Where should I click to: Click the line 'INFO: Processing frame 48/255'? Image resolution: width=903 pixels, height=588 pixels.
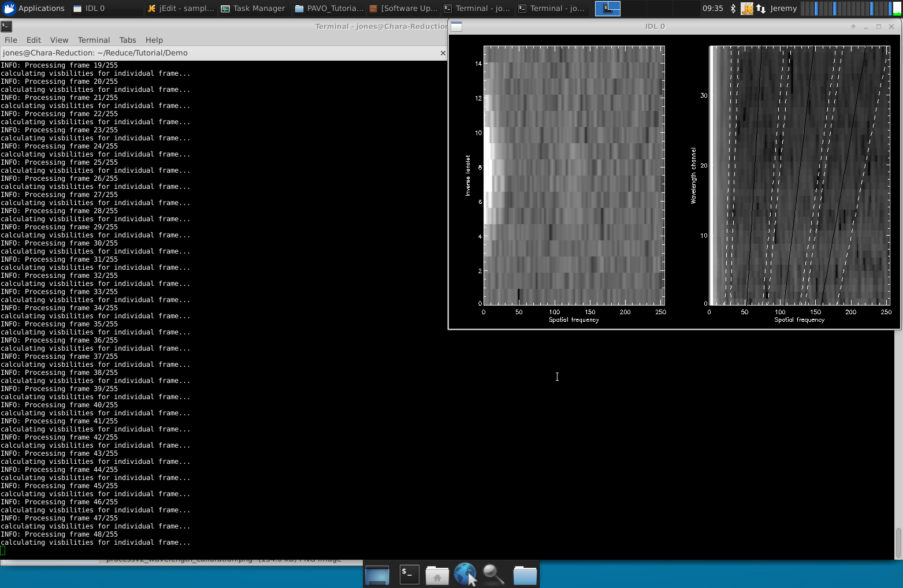coord(59,534)
